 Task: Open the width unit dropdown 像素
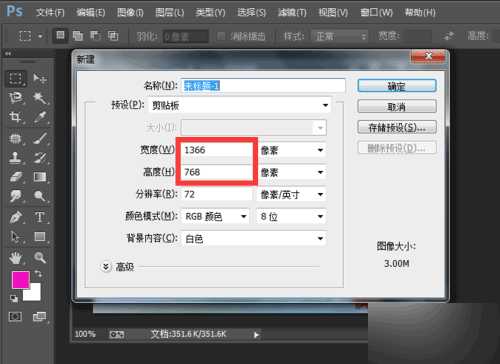tap(292, 150)
